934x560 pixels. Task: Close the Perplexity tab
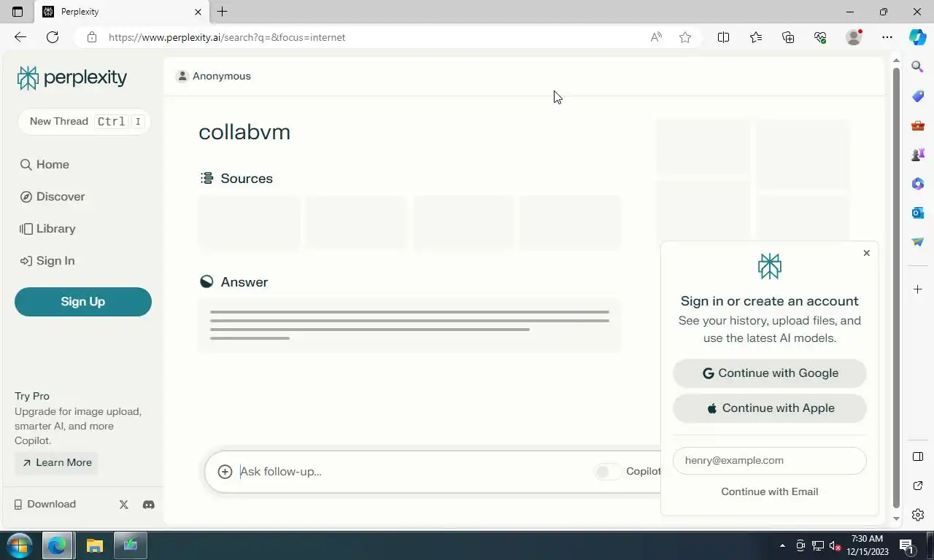tap(198, 12)
